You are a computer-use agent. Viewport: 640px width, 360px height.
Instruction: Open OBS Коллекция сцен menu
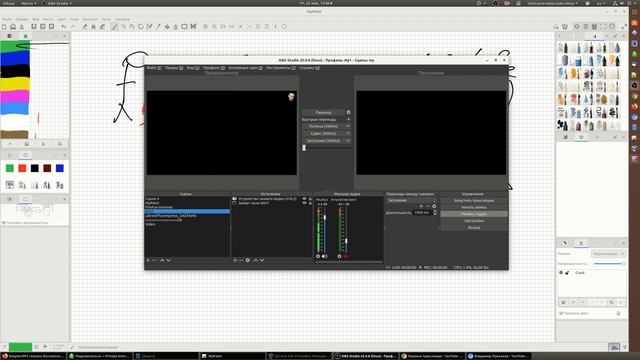(245, 68)
